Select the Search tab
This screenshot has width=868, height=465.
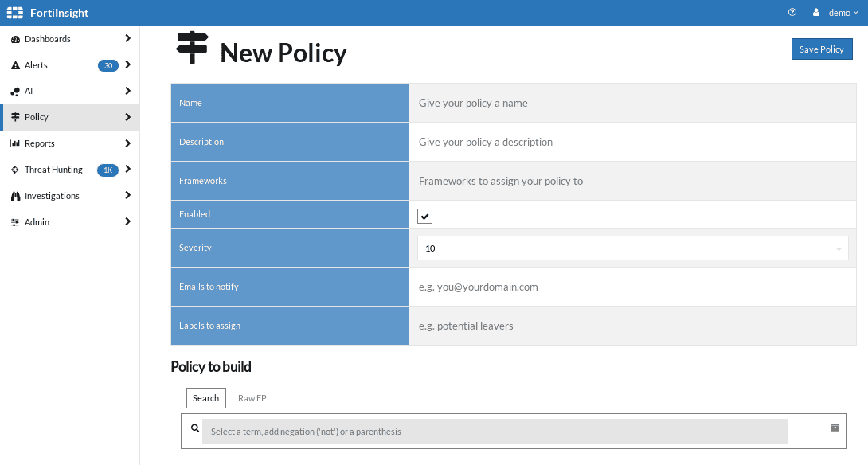(x=205, y=398)
